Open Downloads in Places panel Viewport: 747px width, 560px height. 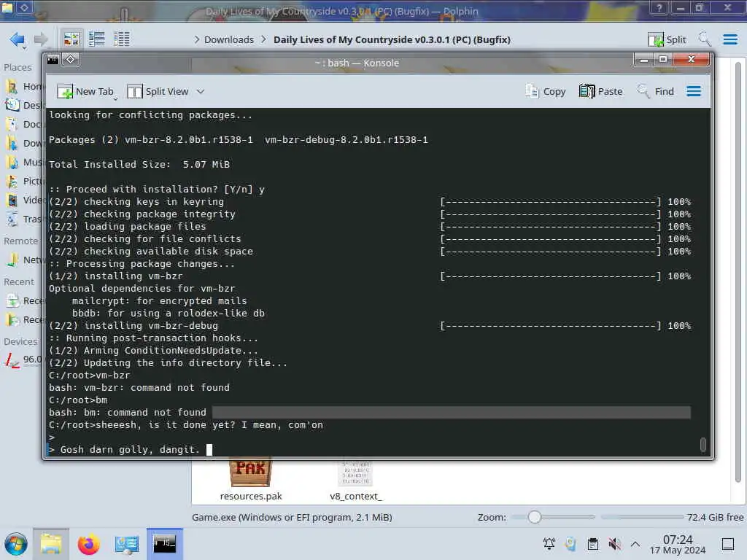coord(24,144)
